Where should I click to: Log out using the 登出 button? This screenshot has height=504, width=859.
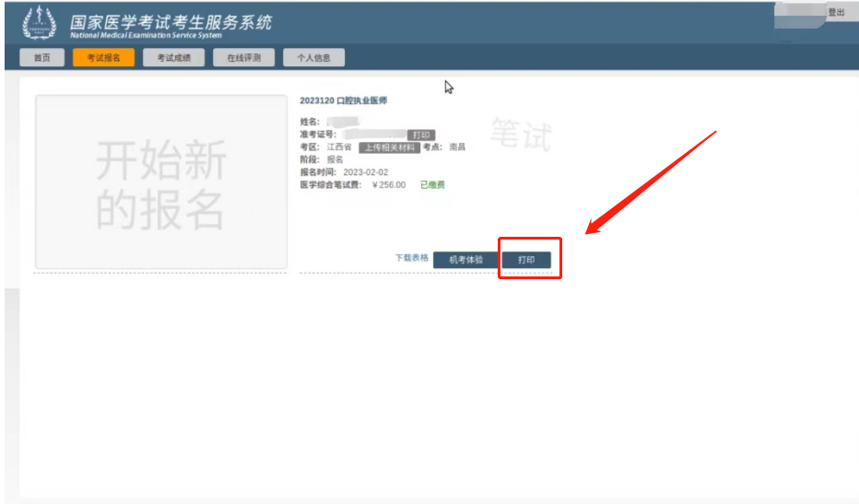(x=836, y=12)
